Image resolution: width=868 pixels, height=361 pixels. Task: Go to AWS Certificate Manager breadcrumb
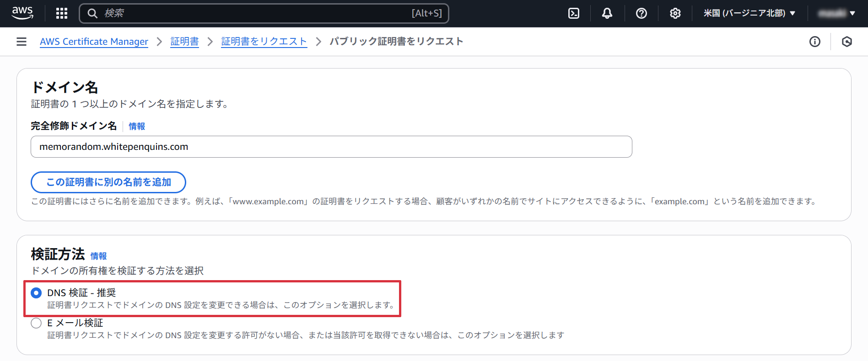[x=94, y=42]
